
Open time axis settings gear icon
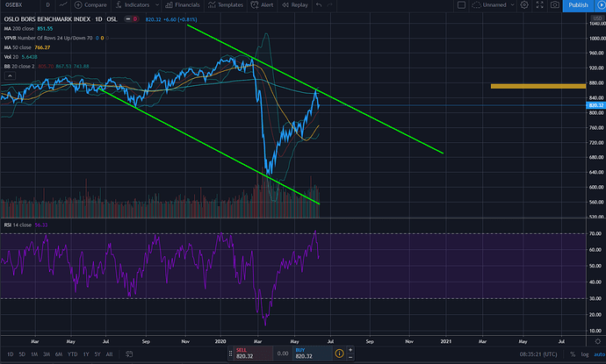point(598,341)
